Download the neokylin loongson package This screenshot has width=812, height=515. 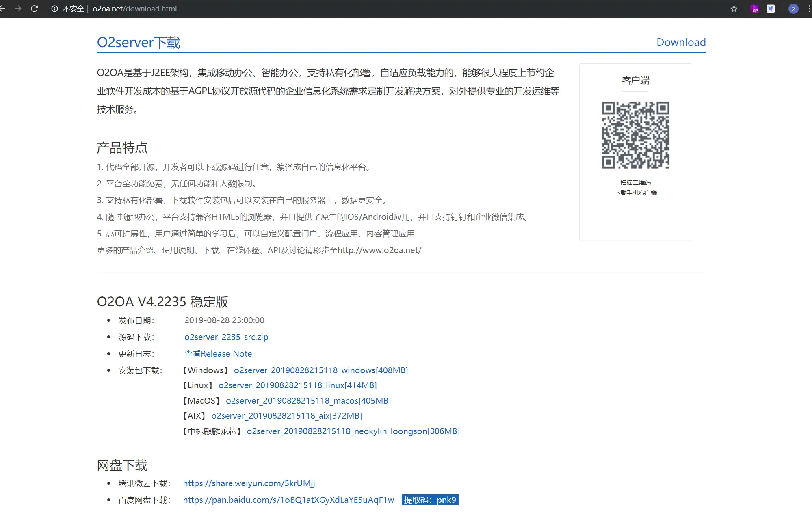[353, 431]
